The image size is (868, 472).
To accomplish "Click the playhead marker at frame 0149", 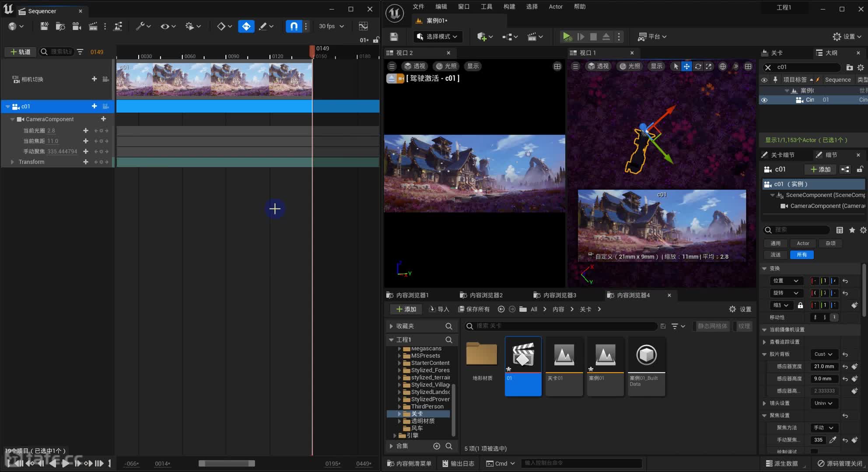I will pos(312,52).
